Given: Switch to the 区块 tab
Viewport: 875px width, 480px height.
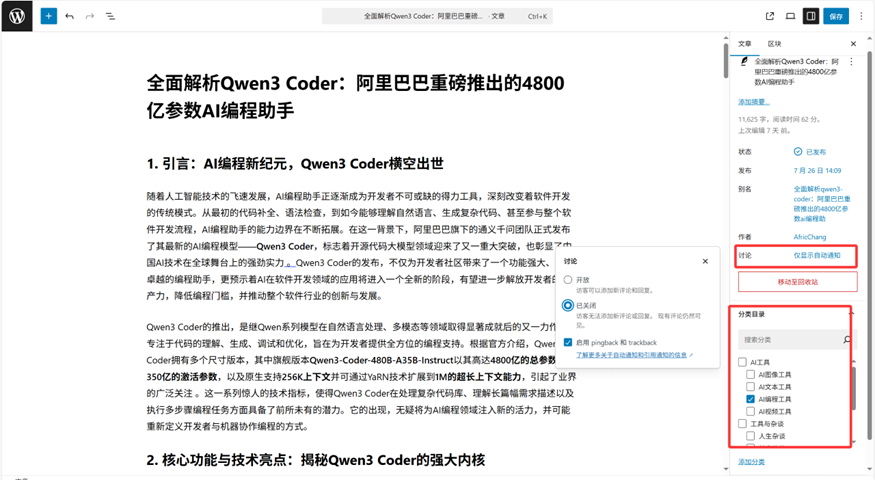Looking at the screenshot, I should coord(774,44).
